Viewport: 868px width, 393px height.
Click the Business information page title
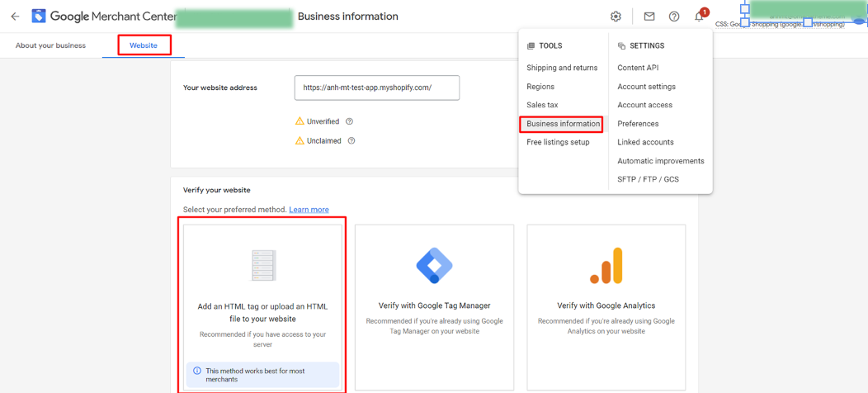pyautogui.click(x=347, y=16)
